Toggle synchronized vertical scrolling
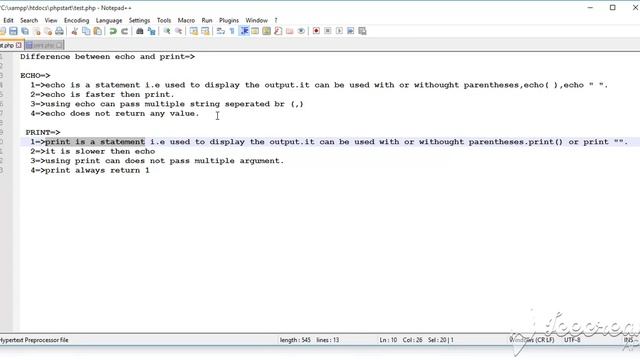Viewport: 640px width, 360px height. click(194, 31)
